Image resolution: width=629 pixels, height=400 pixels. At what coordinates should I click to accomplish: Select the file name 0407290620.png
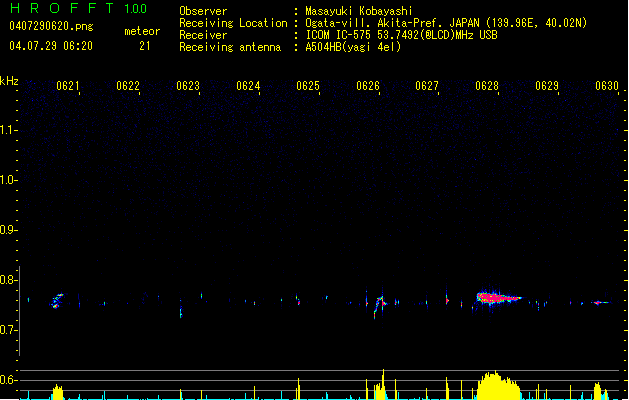coord(51,26)
